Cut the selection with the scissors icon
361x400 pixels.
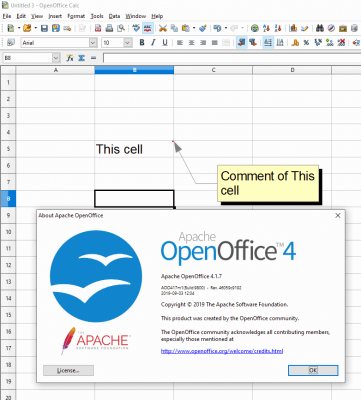pos(163,28)
